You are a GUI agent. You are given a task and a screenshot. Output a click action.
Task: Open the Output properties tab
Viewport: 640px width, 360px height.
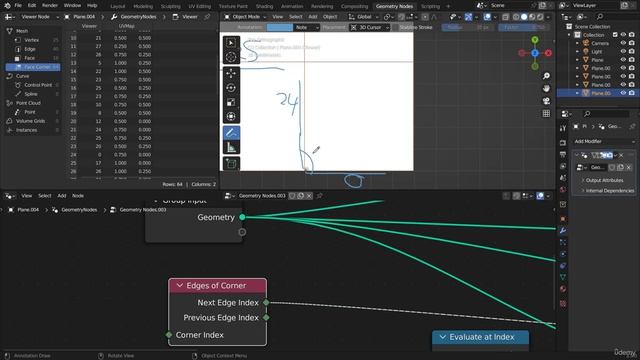click(563, 154)
